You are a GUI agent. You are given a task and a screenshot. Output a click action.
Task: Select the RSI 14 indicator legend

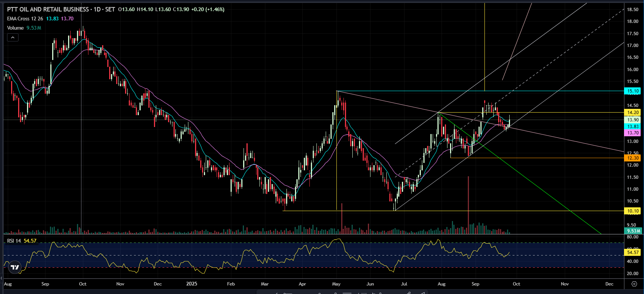(14, 241)
